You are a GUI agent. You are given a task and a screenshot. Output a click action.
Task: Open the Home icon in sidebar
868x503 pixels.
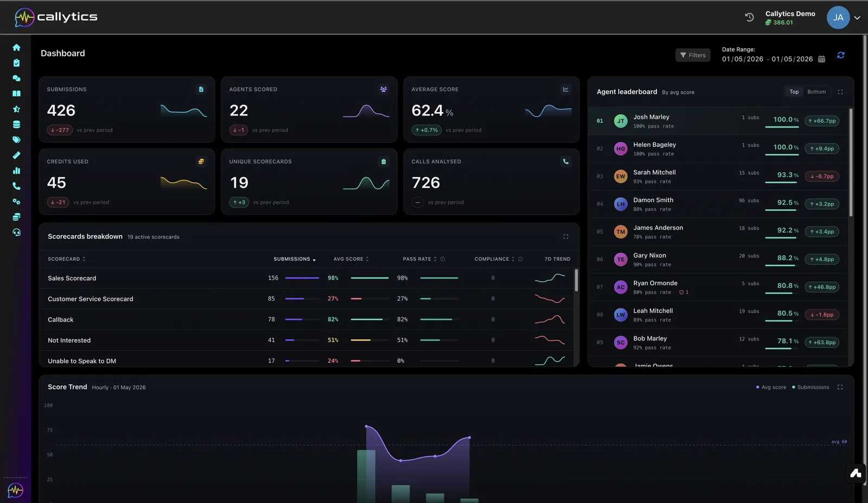point(16,48)
